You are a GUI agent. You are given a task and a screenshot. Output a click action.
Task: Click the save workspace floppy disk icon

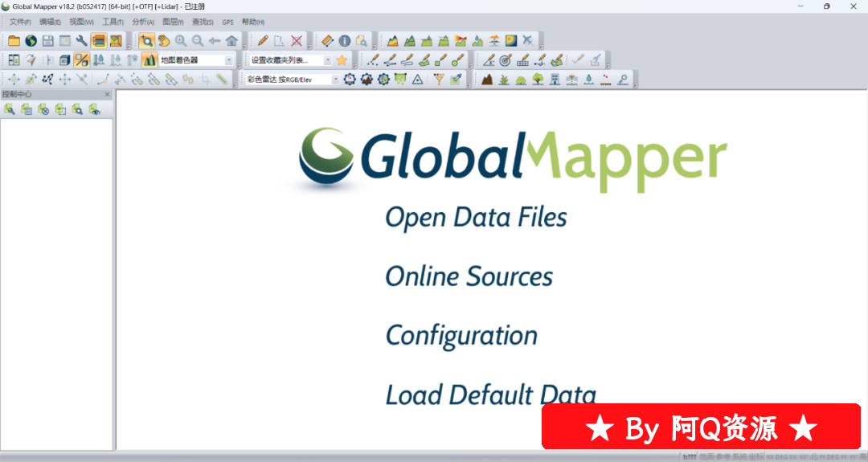(x=48, y=40)
